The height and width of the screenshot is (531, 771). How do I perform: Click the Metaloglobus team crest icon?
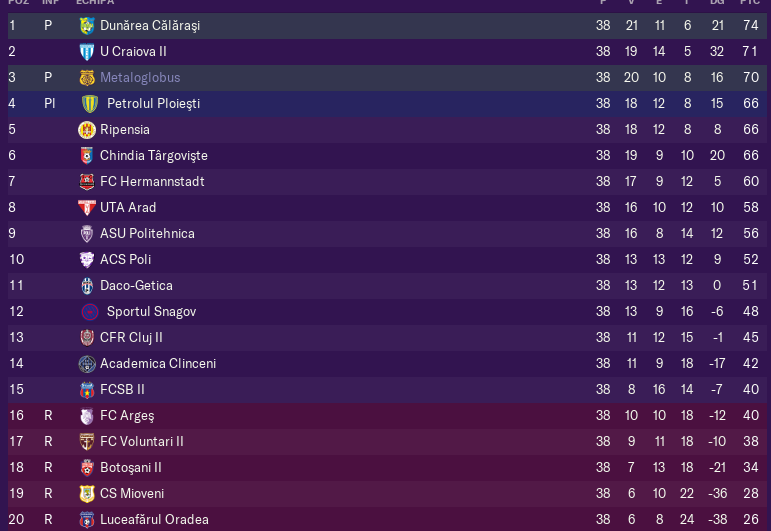pyautogui.click(x=87, y=78)
